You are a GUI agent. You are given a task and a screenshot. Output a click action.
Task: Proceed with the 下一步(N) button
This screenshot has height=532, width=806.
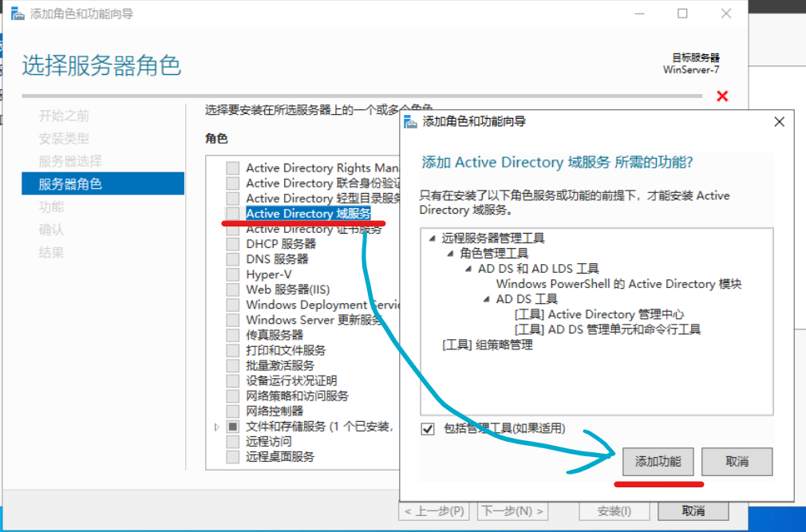512,511
